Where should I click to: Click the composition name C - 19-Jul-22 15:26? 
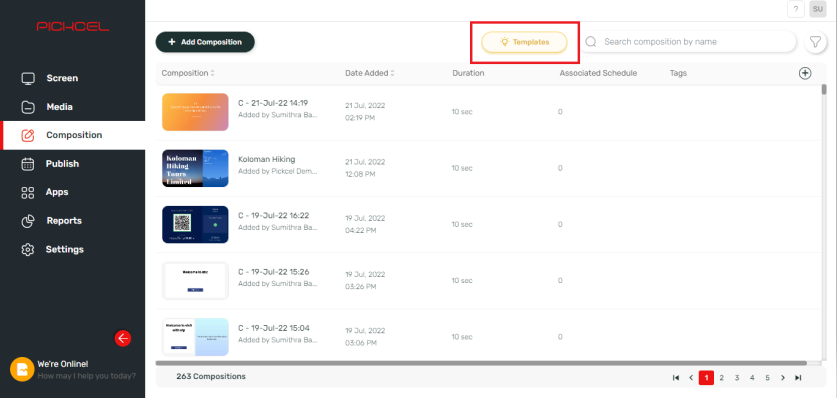tap(273, 272)
